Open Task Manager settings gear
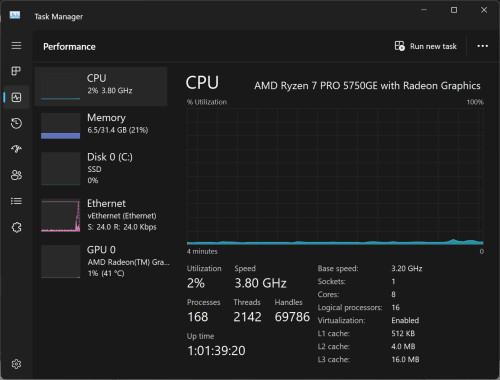This screenshot has width=500, height=380. point(16,364)
